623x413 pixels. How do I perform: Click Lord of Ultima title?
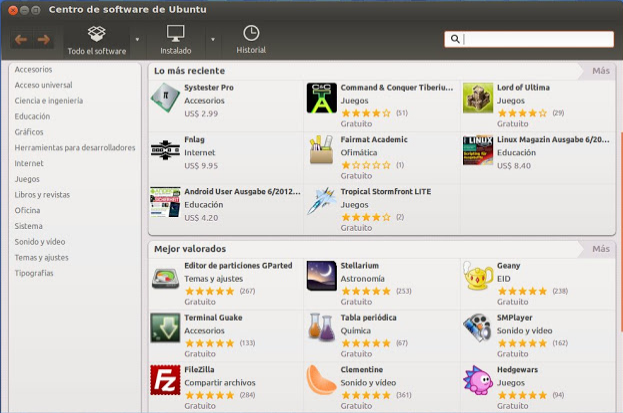pos(523,87)
